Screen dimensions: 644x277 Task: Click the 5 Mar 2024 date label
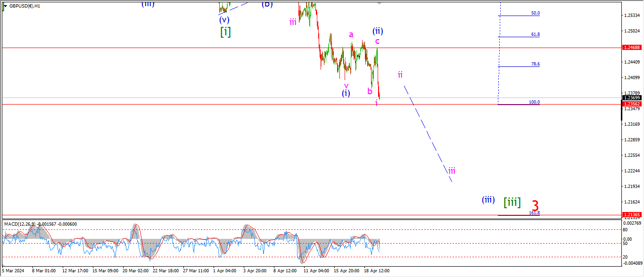[x=13, y=271]
